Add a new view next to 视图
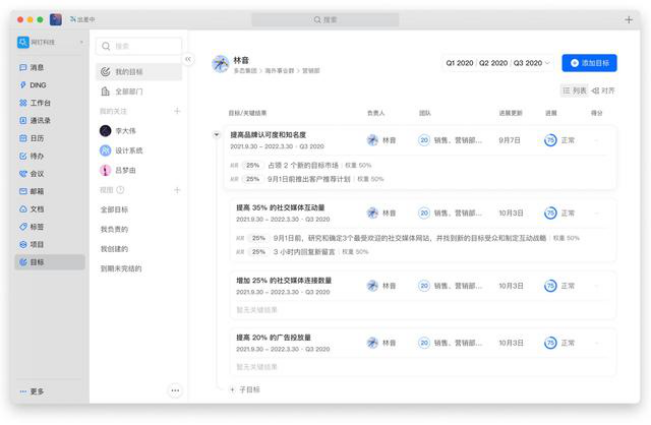The width and height of the screenshot is (651, 425). (177, 190)
